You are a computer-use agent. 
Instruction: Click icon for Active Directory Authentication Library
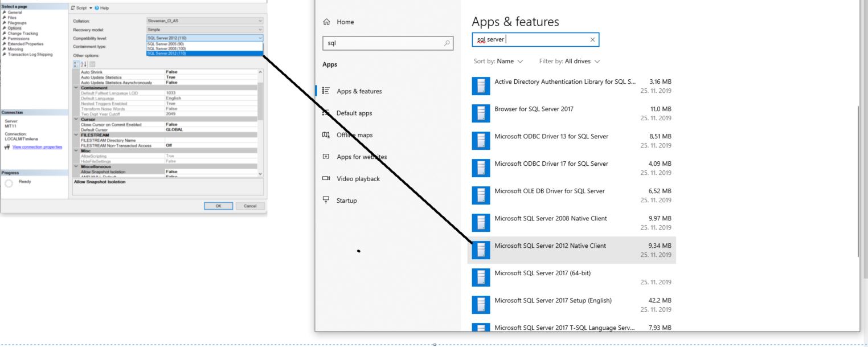pyautogui.click(x=481, y=86)
